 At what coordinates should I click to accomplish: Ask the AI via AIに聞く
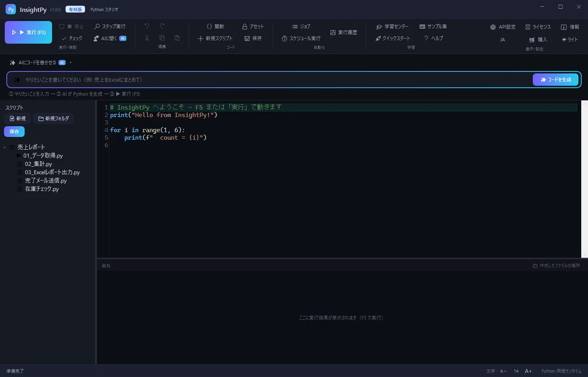pyautogui.click(x=110, y=38)
